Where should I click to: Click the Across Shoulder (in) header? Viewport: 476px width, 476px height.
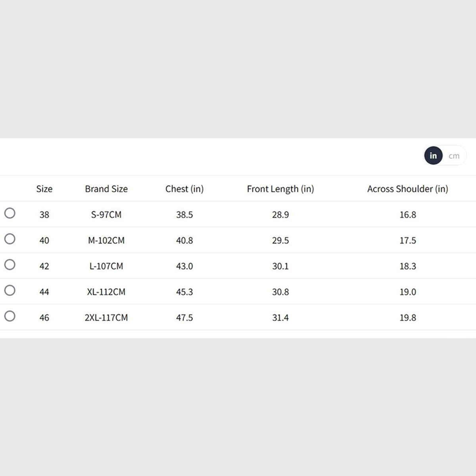[x=408, y=189]
